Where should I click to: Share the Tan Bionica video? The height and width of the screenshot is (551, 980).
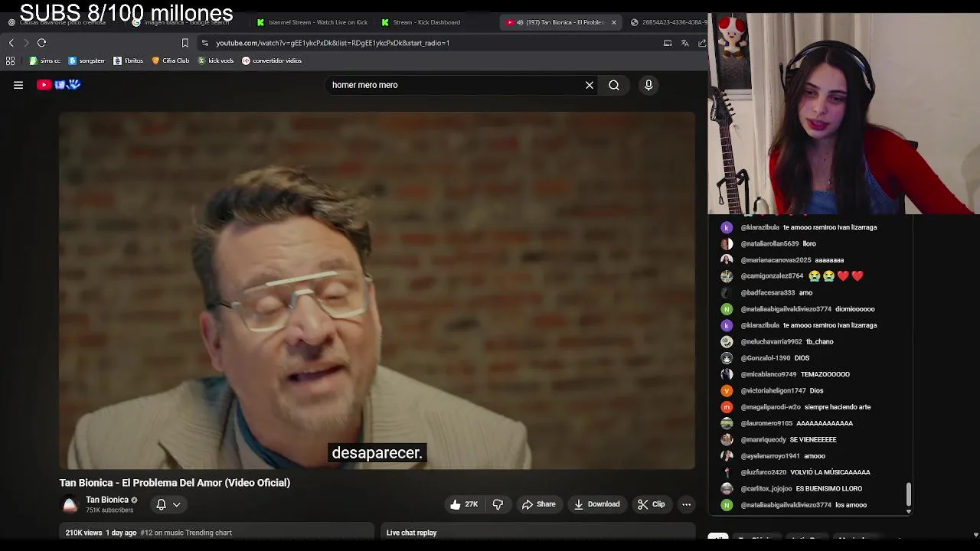click(538, 504)
